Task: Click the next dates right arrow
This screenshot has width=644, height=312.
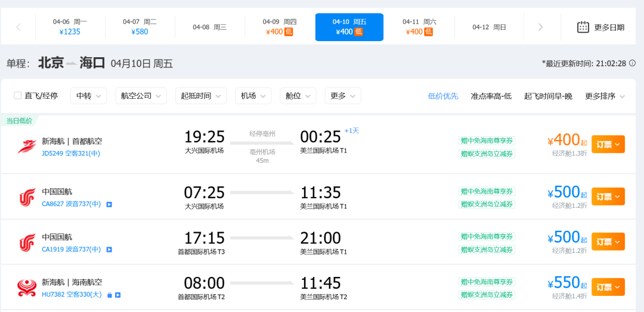Action: coord(540,27)
